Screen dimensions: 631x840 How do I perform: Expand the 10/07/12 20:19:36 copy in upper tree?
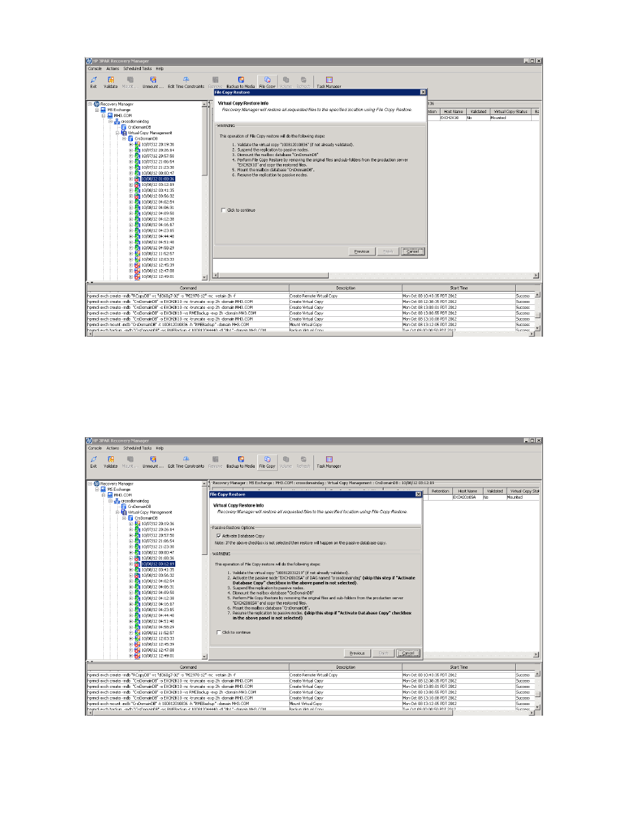[x=131, y=144]
